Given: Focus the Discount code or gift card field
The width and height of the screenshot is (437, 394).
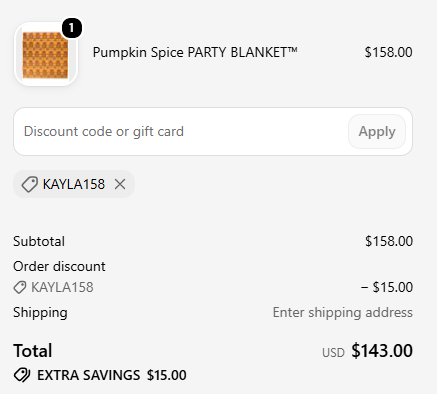Looking at the screenshot, I should click(x=181, y=131).
